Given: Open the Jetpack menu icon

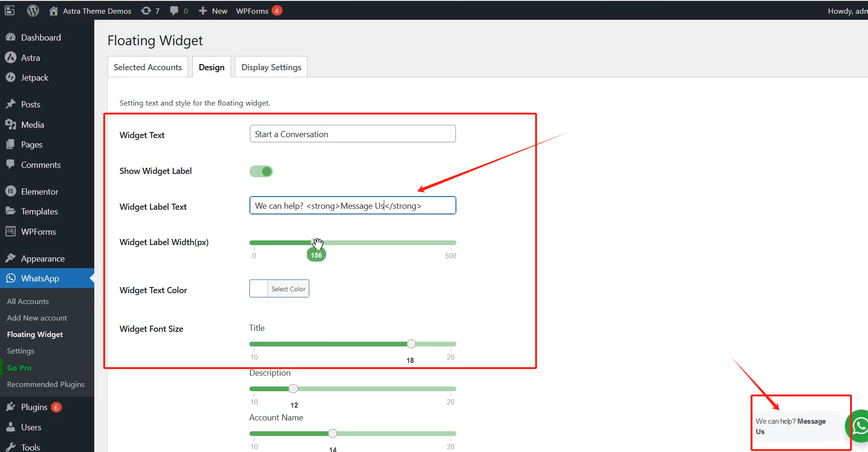Looking at the screenshot, I should (x=10, y=78).
